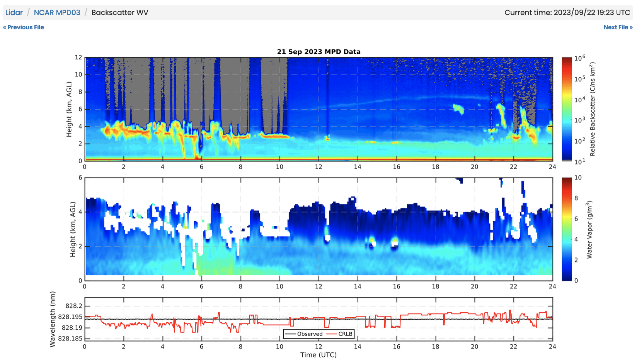Click the Current time UTC text

tap(567, 12)
